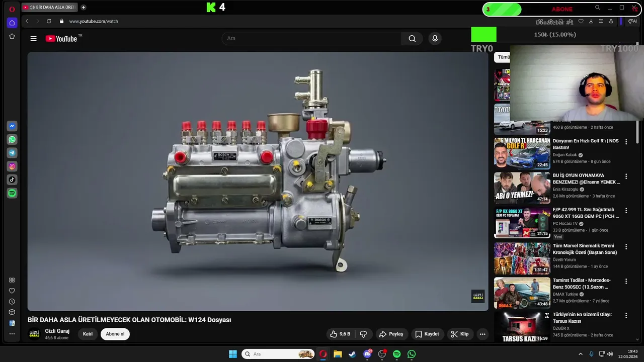Open the Opera AI assistant button
The width and height of the screenshot is (644, 362).
point(632,21)
